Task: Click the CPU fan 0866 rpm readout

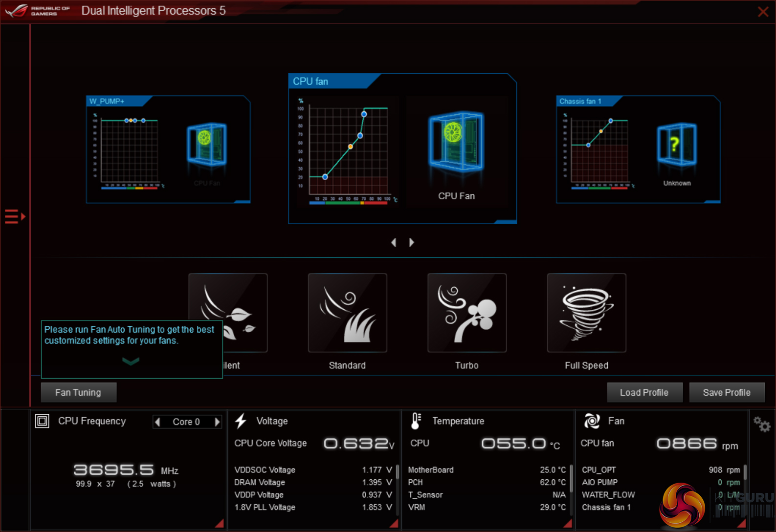Action: 697,444
